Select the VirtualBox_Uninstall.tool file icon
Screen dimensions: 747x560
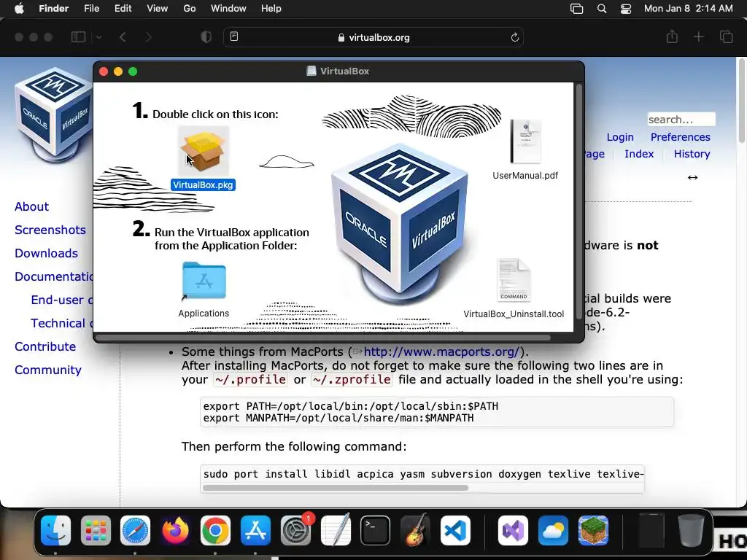tap(514, 279)
